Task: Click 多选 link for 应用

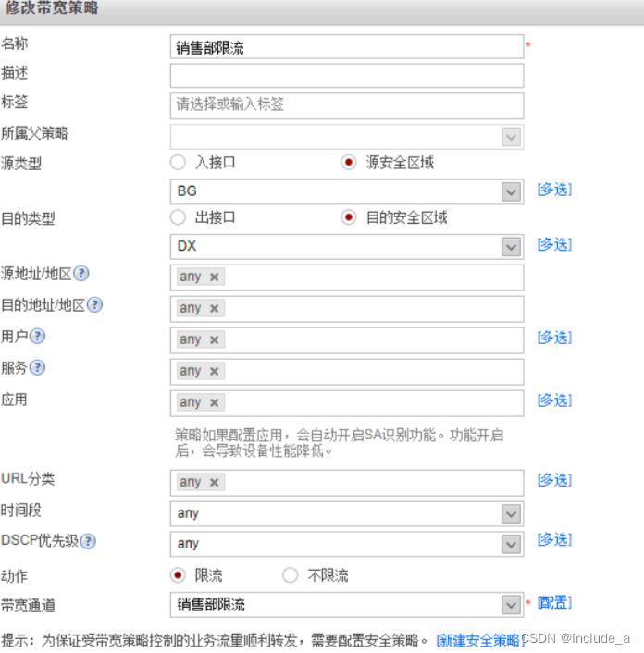Action: point(554,400)
